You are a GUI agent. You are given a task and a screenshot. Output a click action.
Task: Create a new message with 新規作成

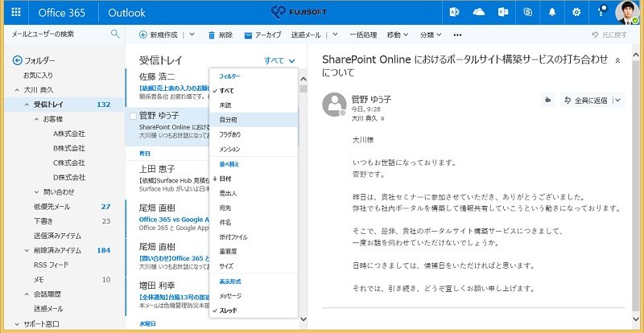coord(159,35)
